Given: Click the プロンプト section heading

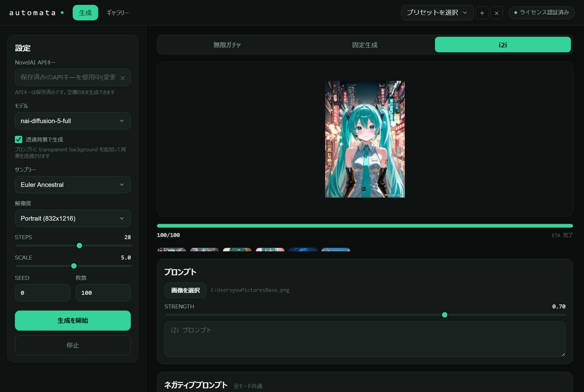Looking at the screenshot, I should [180, 272].
